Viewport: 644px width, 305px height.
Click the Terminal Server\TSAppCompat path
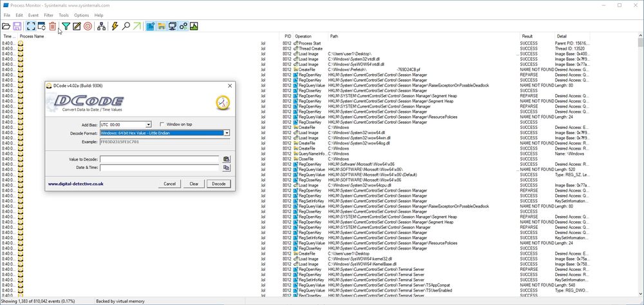coord(390,285)
